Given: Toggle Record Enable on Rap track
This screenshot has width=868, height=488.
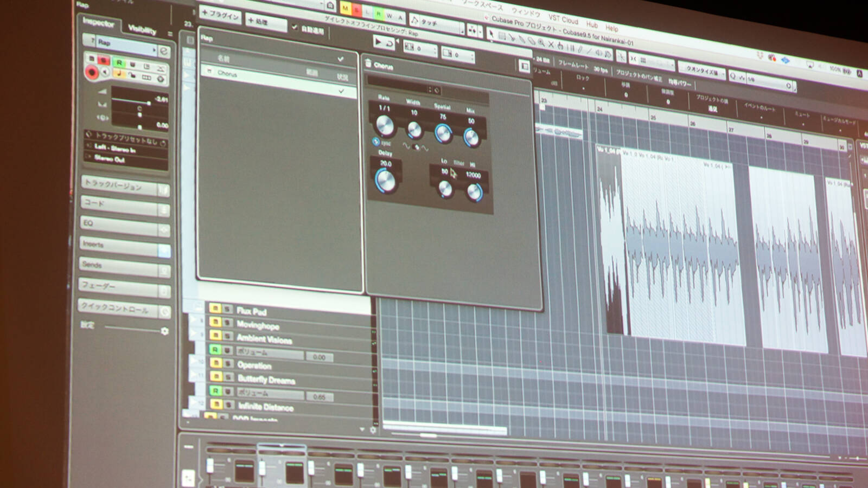Looking at the screenshot, I should pos(92,72).
